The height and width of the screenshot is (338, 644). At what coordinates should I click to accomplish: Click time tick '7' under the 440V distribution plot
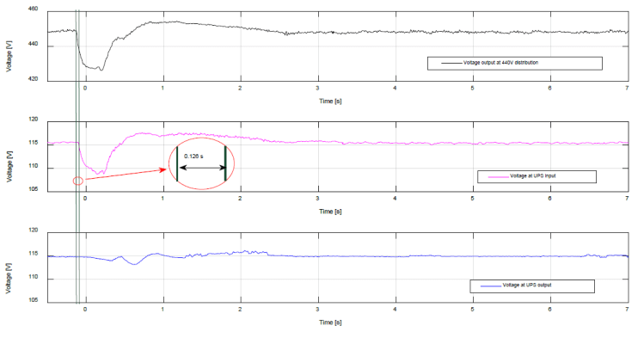(x=627, y=88)
